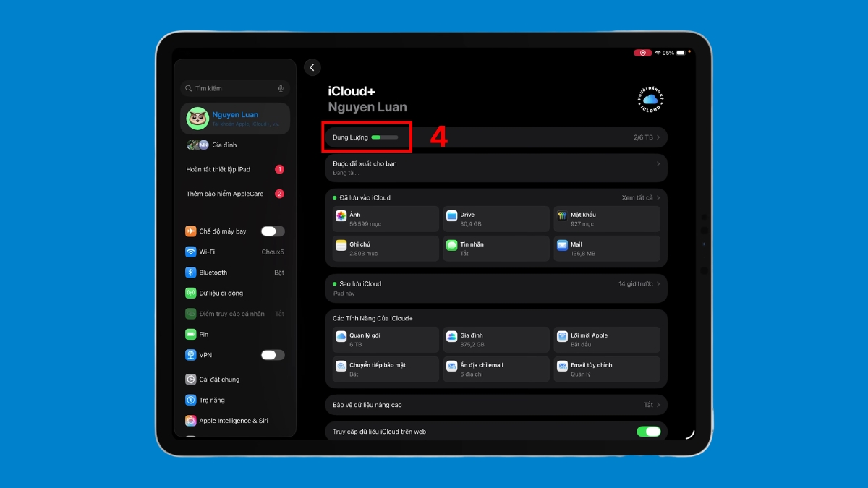Toggle Truy cập dữ liệu iCloud trên web
Screen dimensions: 868x488
649,432
